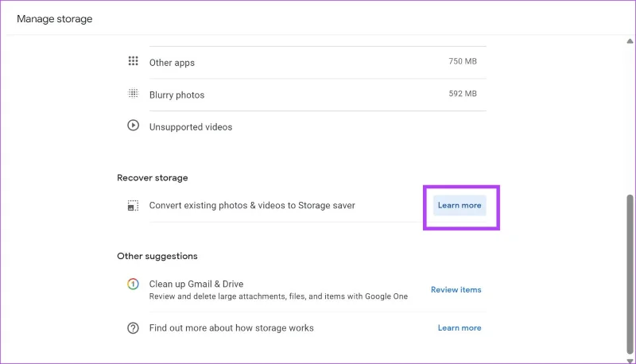Select the 592 MB size value
The image size is (636, 364).
coord(463,94)
